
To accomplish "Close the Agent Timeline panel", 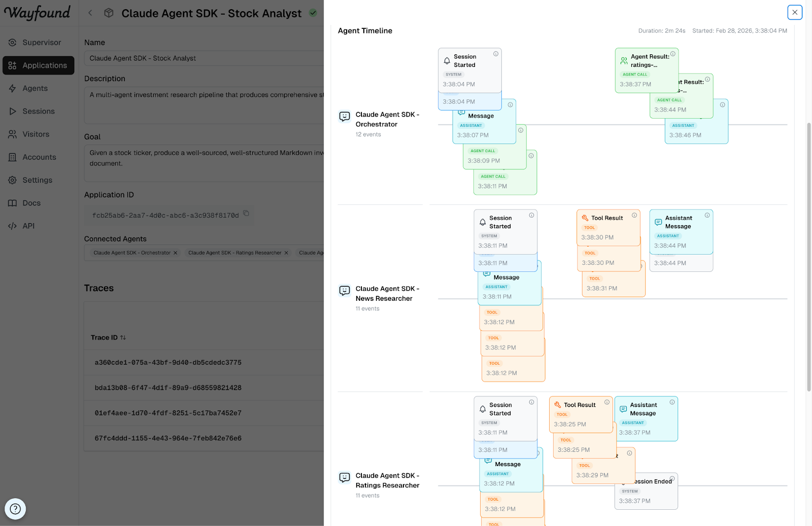I will click(x=795, y=12).
